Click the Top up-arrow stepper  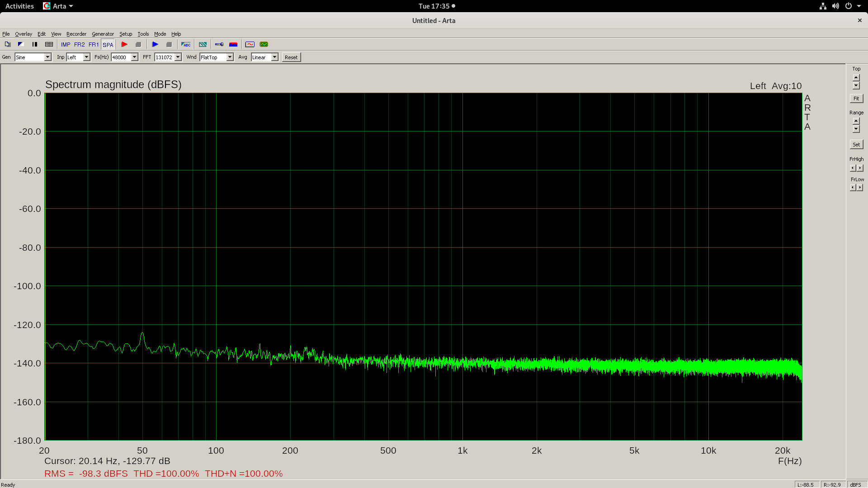[856, 77]
